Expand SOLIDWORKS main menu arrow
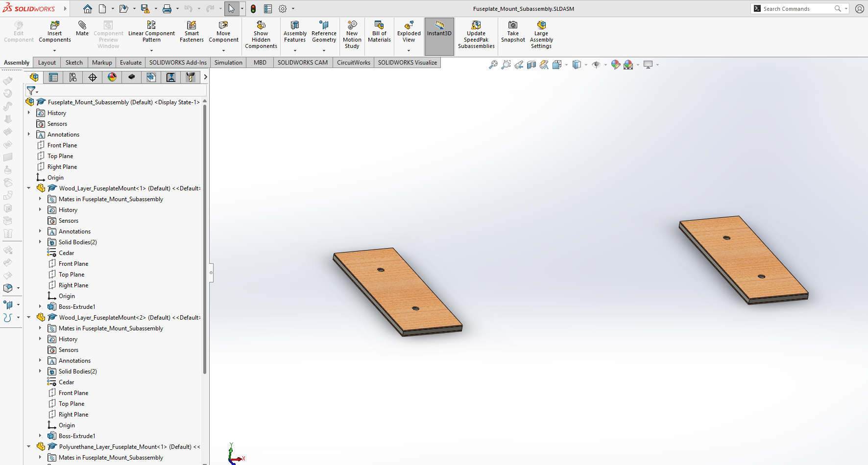This screenshot has height=465, width=868. (x=65, y=8)
